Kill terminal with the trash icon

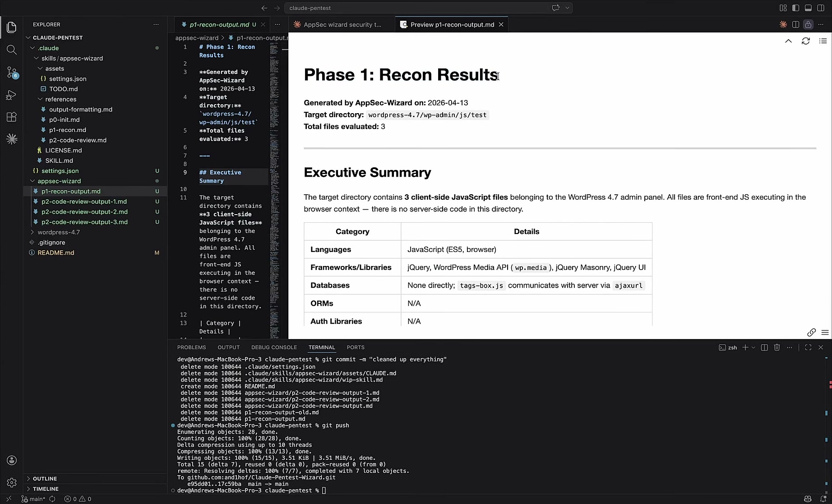pos(777,348)
